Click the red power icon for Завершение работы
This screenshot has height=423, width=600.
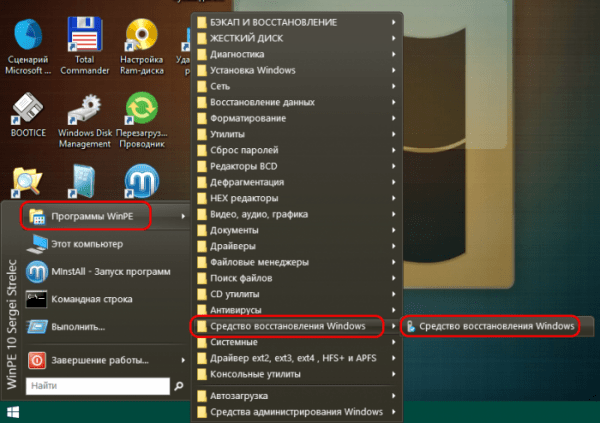[37, 360]
